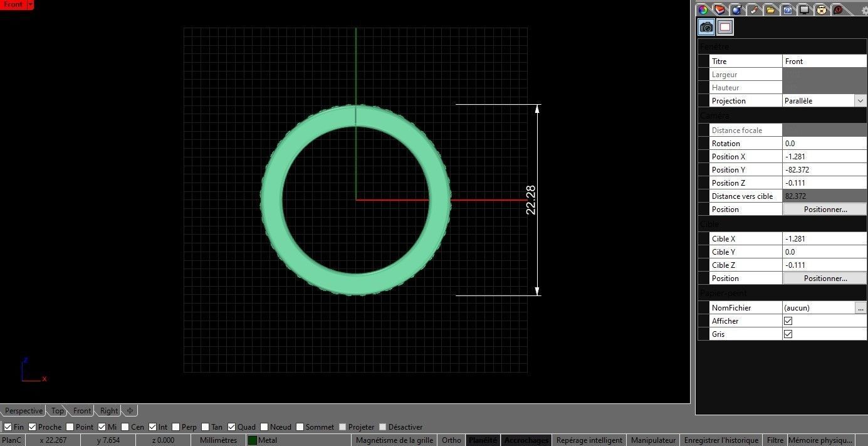Switch to the Perspective viewport tab
Screen dimensions: 868x446
click(x=23, y=411)
